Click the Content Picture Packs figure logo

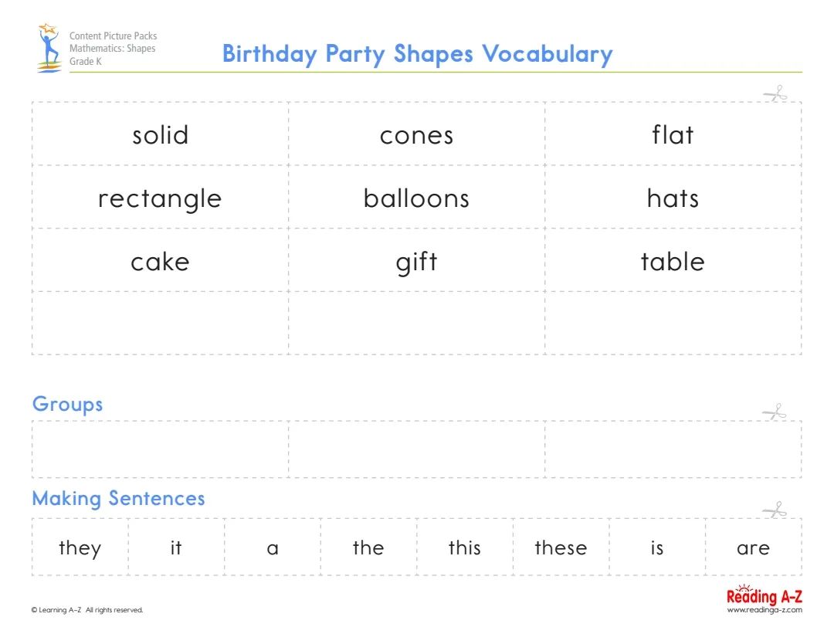pos(49,48)
